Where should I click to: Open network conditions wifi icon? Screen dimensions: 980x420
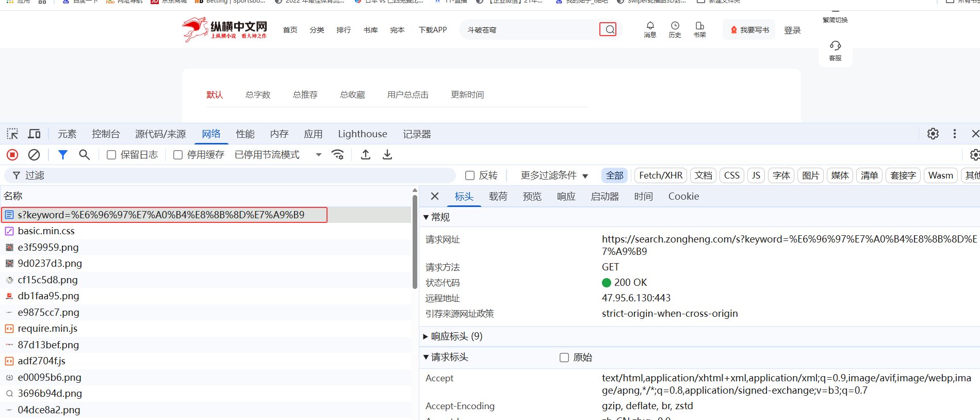point(338,155)
